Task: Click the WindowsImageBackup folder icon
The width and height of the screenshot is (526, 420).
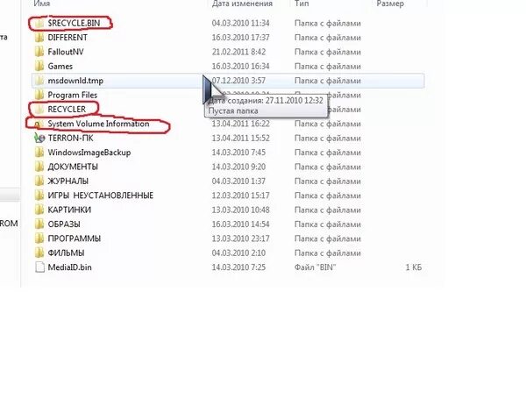Action: point(39,153)
